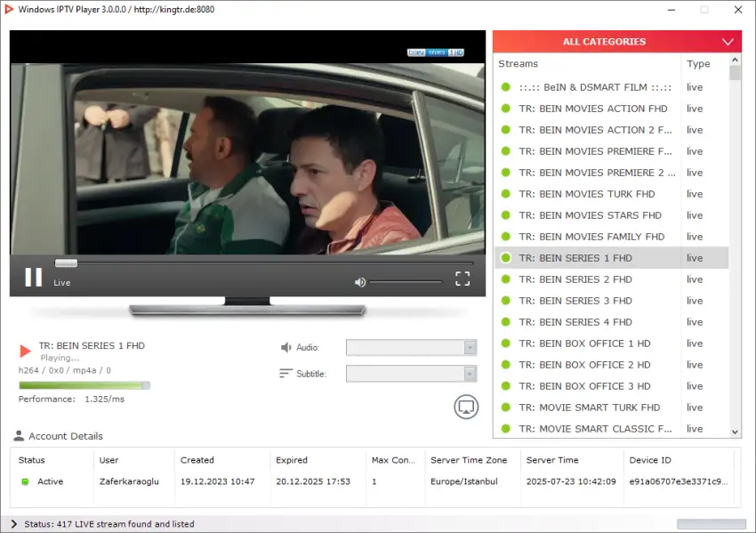Screen dimensions: 756x533
Task: Click the stream list scroll up arrow
Action: (735, 61)
